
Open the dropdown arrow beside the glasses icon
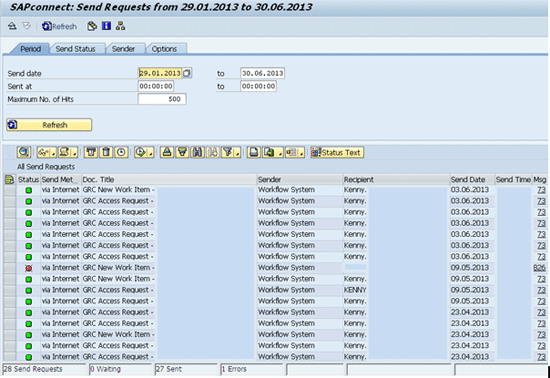[x=53, y=153]
